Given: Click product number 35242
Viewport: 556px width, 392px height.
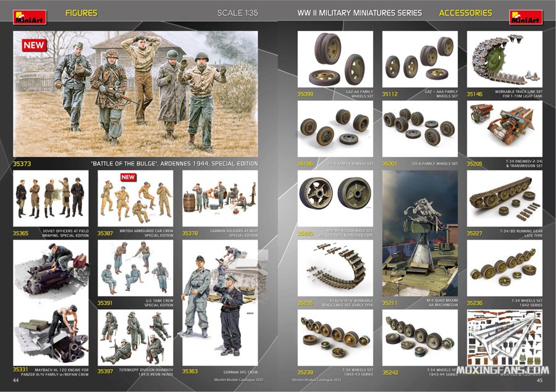Looking at the screenshot, I should pos(390,372).
